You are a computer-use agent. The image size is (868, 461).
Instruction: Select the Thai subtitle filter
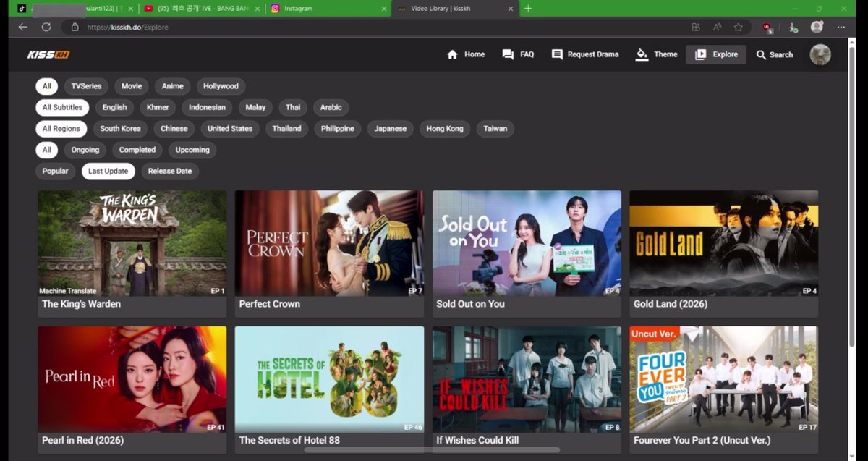[293, 107]
